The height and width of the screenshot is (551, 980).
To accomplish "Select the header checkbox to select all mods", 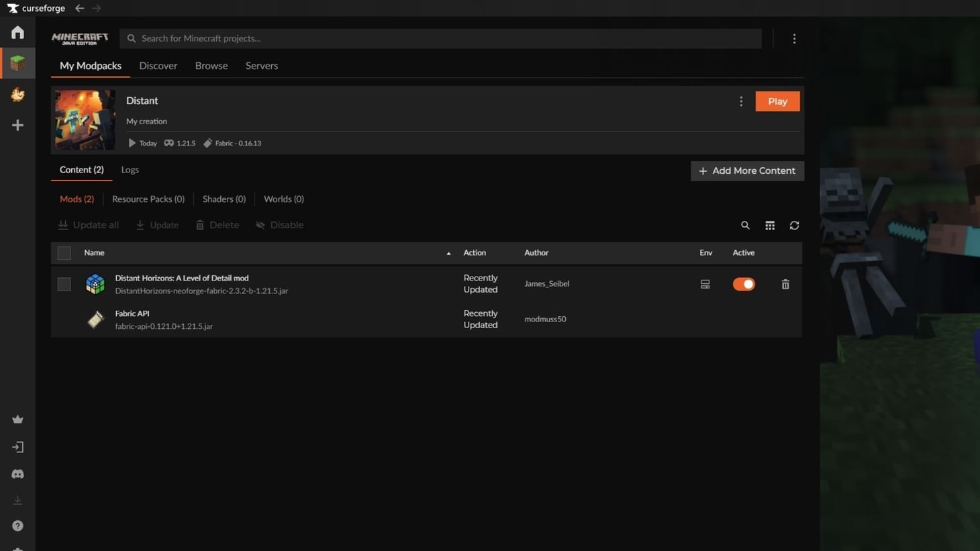I will pyautogui.click(x=64, y=252).
